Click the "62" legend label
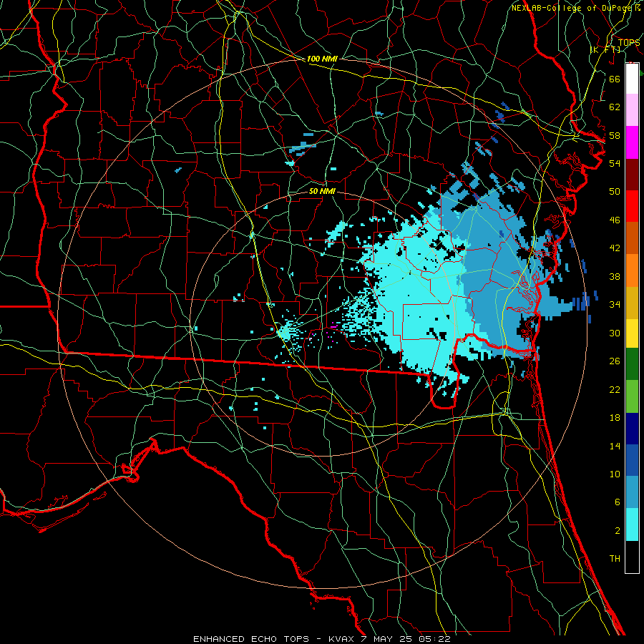 click(615, 107)
